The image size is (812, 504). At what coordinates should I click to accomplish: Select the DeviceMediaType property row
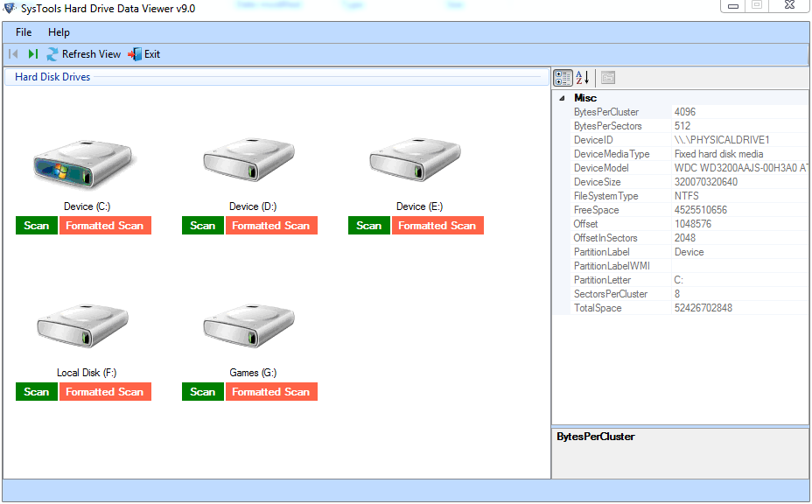click(x=689, y=154)
